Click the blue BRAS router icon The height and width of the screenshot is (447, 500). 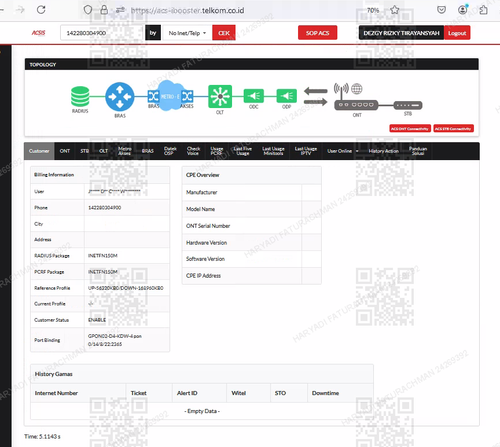[120, 97]
